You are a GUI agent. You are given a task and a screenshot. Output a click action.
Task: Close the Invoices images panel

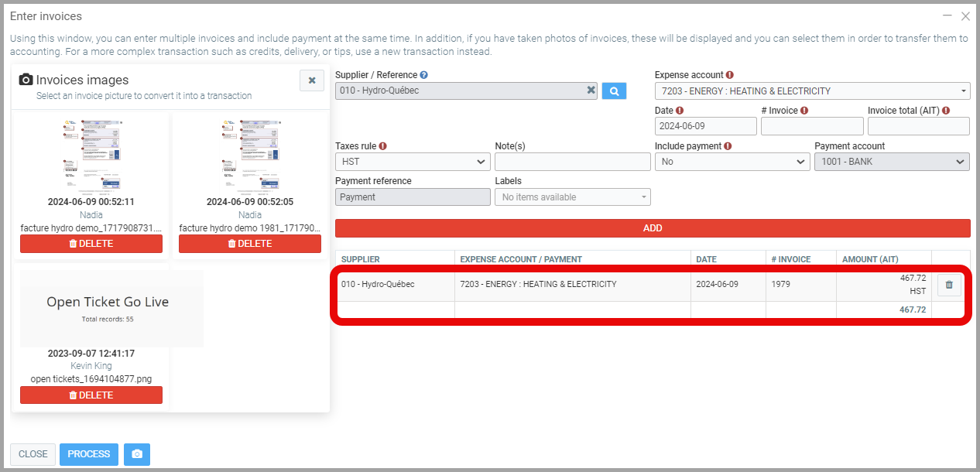[x=312, y=80]
